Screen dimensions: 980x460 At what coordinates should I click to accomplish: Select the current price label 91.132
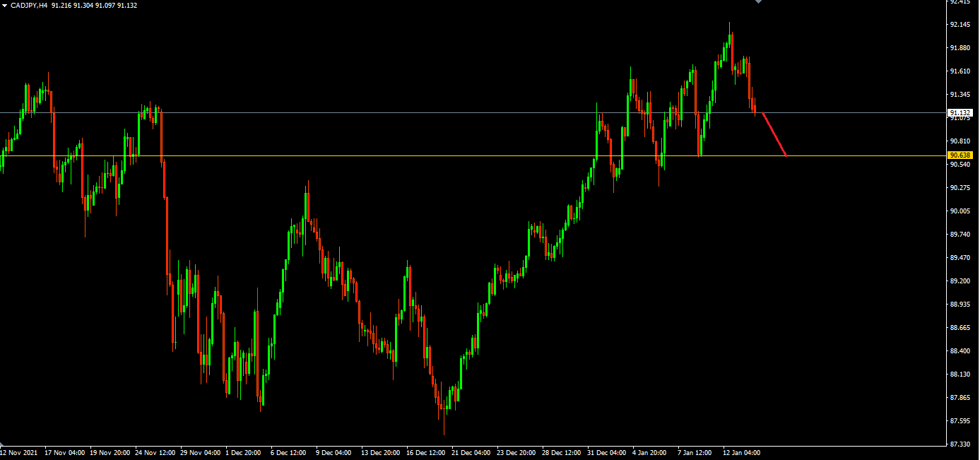point(960,113)
